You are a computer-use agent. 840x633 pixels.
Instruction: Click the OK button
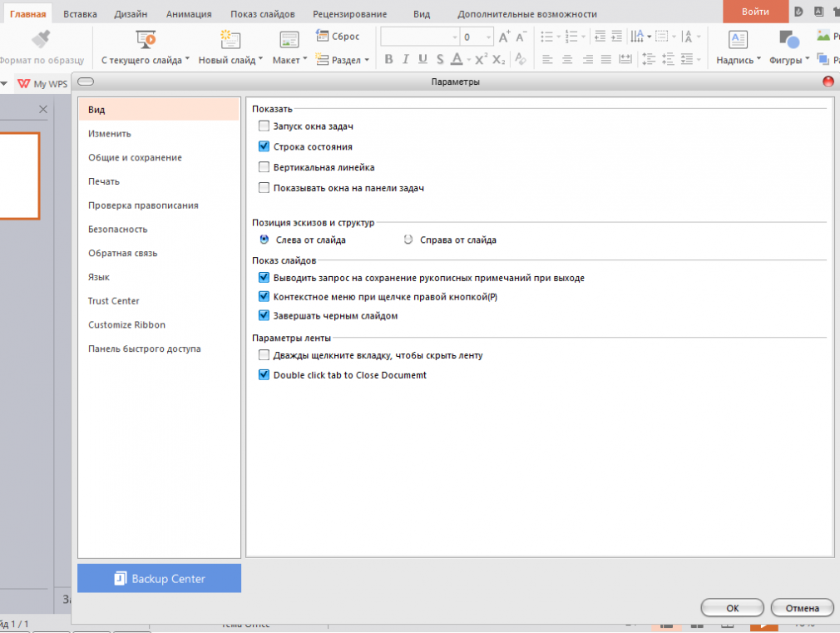click(733, 608)
